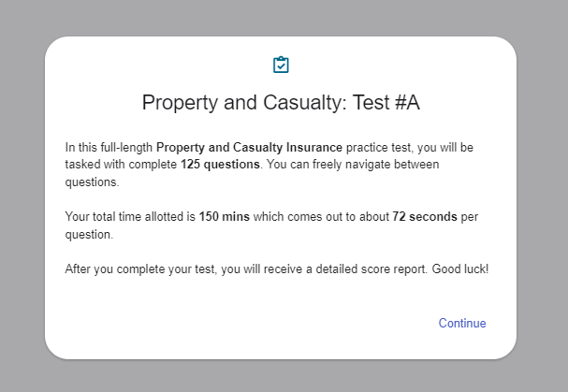Viewport: 568px width, 392px height.
Task: Click the clipboard checkmark icon
Action: [x=281, y=65]
